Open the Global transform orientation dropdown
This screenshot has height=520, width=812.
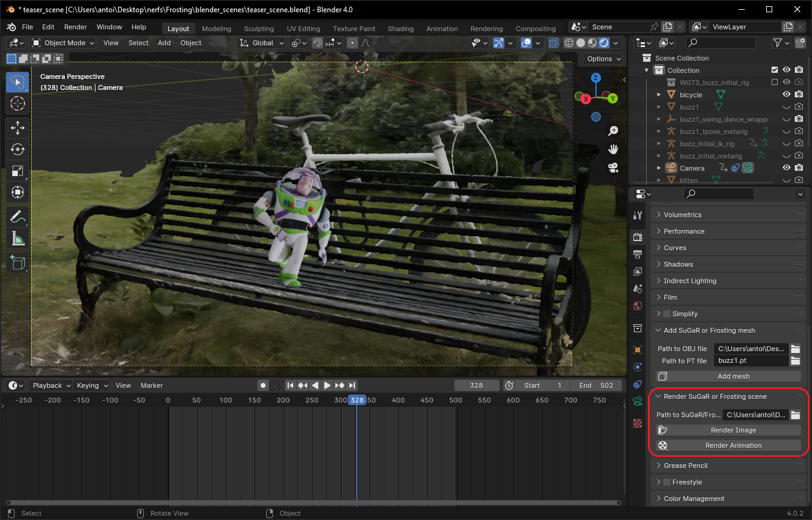tap(262, 43)
